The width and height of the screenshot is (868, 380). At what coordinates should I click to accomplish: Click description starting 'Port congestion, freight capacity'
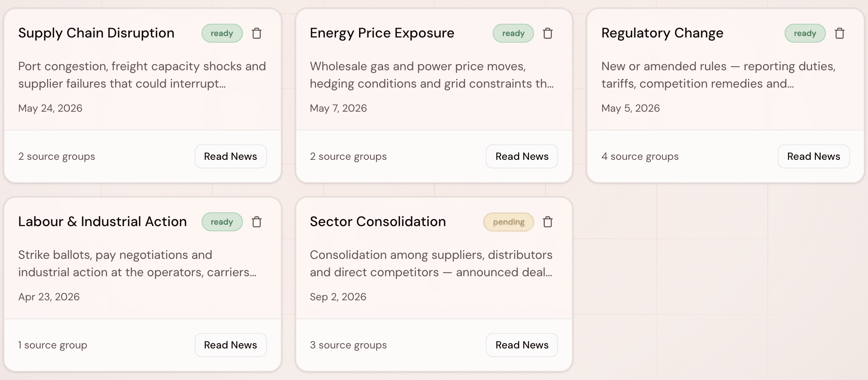(x=142, y=75)
